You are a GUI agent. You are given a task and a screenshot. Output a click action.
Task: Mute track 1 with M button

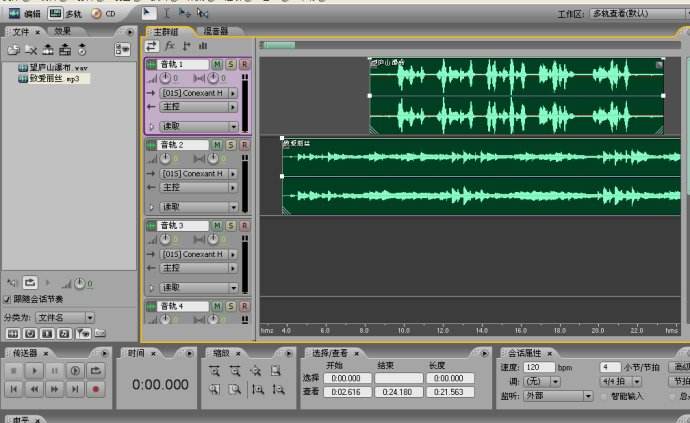tap(217, 64)
